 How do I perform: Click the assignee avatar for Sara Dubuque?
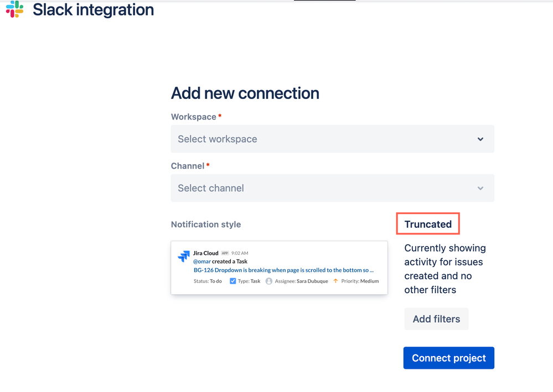268,281
